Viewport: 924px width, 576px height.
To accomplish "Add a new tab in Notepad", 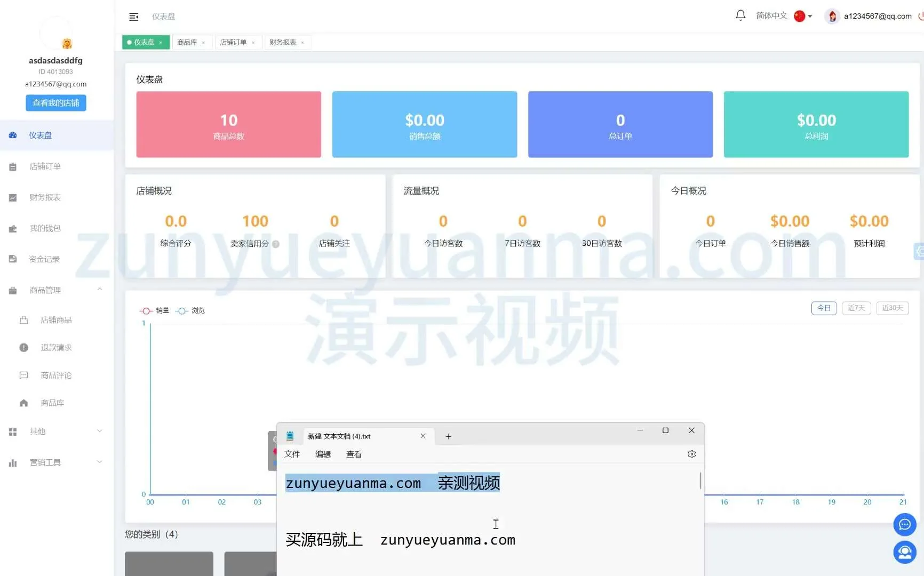I will pos(448,437).
